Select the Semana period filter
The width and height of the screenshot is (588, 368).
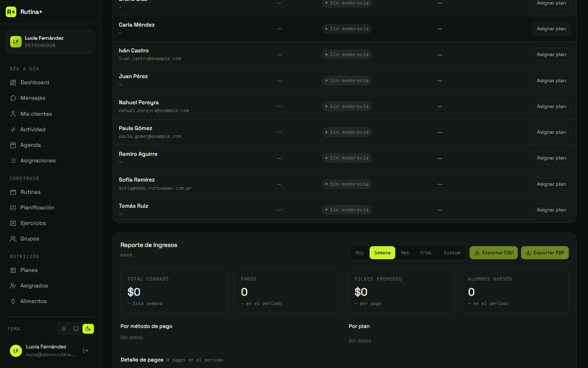tap(382, 253)
